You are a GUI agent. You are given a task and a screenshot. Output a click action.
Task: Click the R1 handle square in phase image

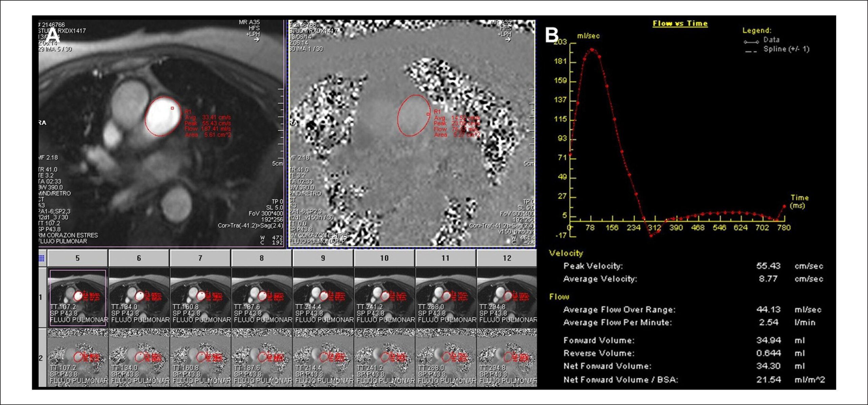(428, 114)
